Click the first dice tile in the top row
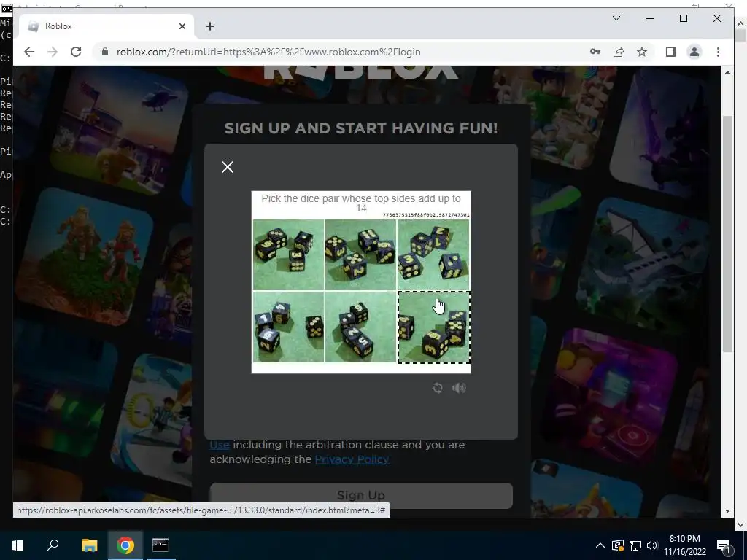 (x=289, y=254)
